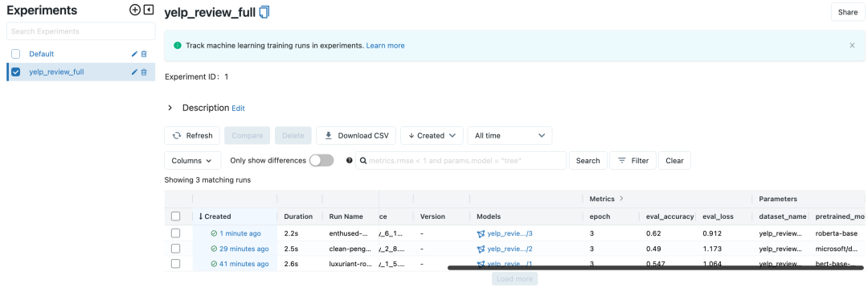The image size is (868, 292).
Task: Delete the Default experiment with trash icon
Action: click(x=144, y=54)
